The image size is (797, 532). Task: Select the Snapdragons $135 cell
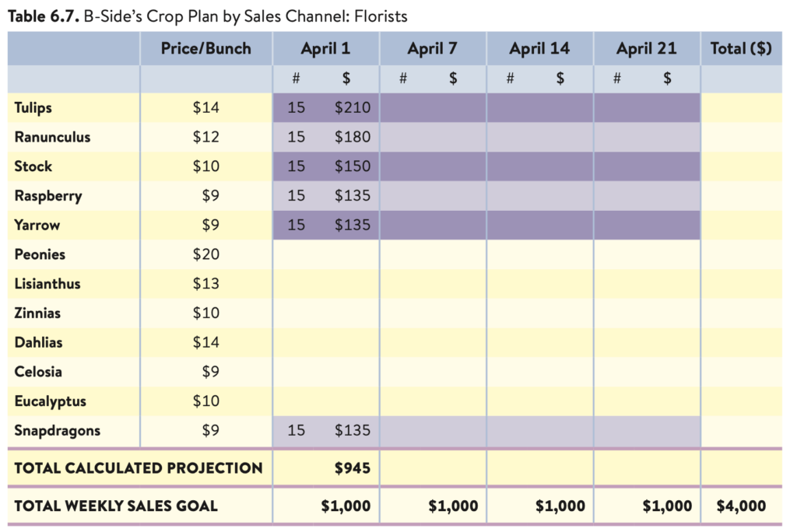pos(353,431)
